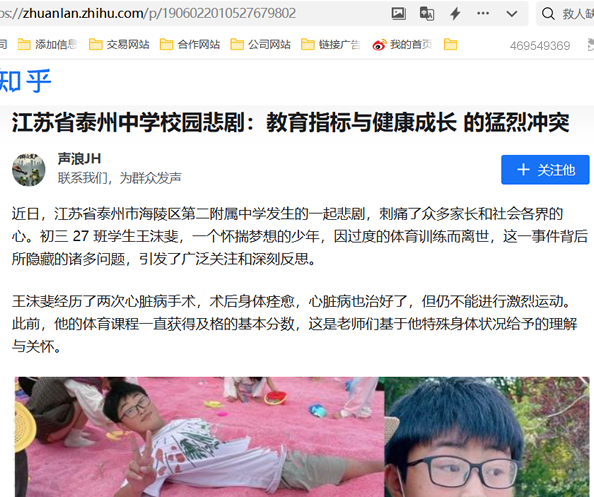
Task: Click the picture-in-picture image icon in address bar
Action: tap(398, 14)
